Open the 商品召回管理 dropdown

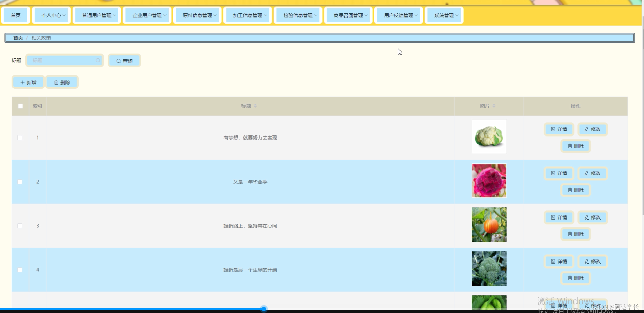(348, 15)
